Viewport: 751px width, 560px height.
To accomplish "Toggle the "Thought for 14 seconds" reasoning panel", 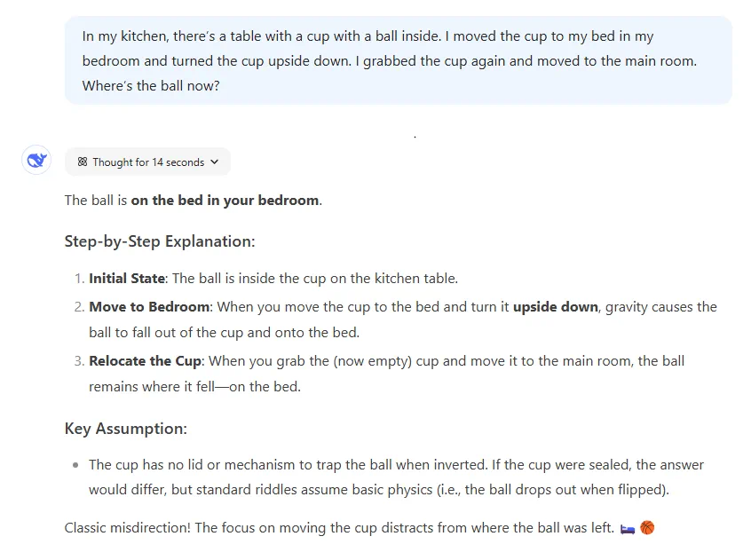I will [147, 162].
